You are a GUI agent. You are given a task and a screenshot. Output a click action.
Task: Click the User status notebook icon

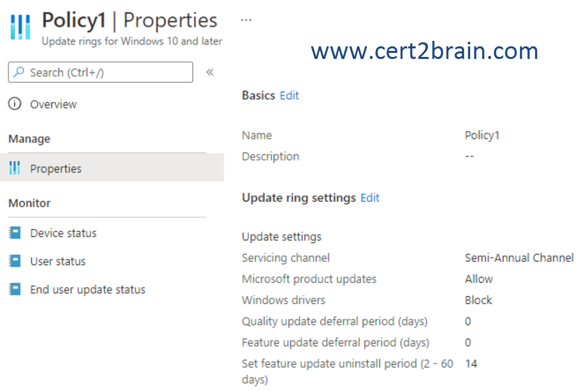(15, 261)
